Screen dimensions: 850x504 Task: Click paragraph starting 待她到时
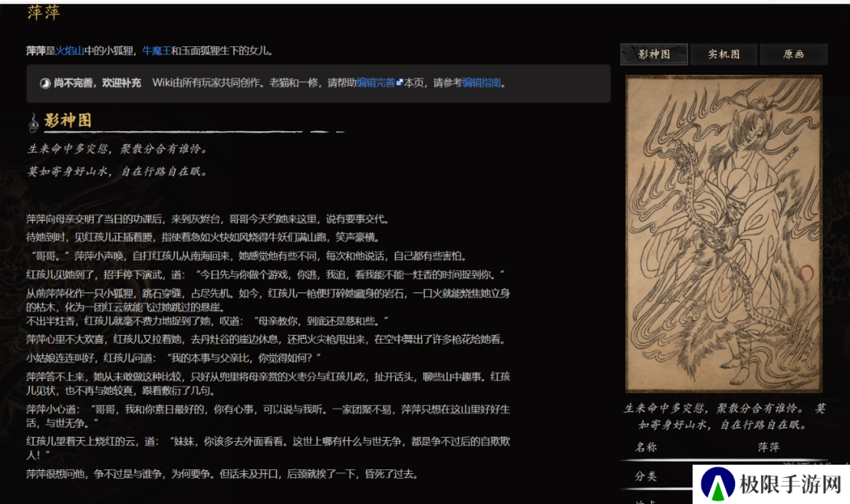coord(203,237)
